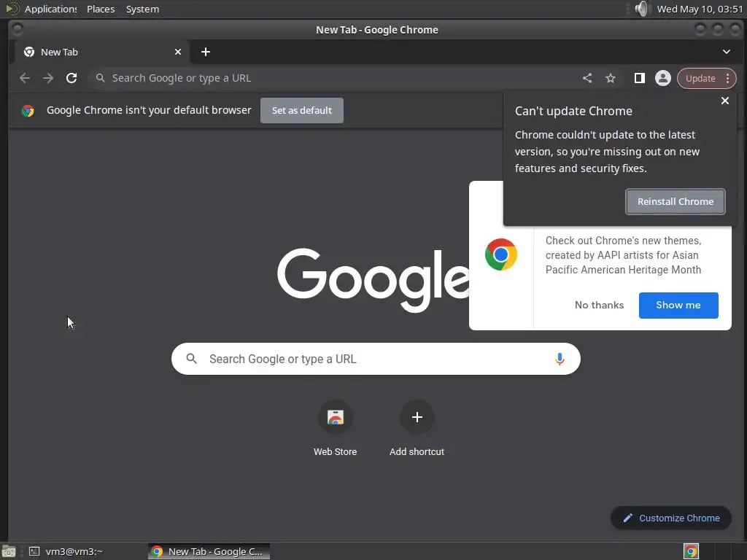Click the volume speaker icon

(641, 9)
